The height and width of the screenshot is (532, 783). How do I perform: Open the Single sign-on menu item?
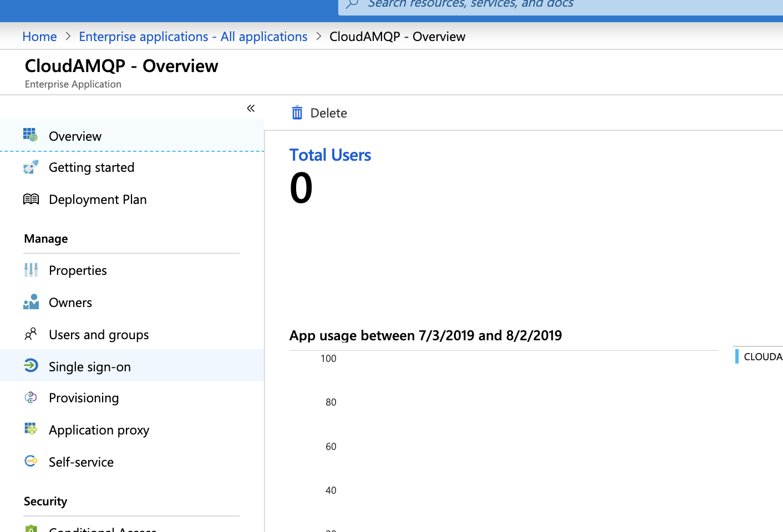(x=90, y=367)
